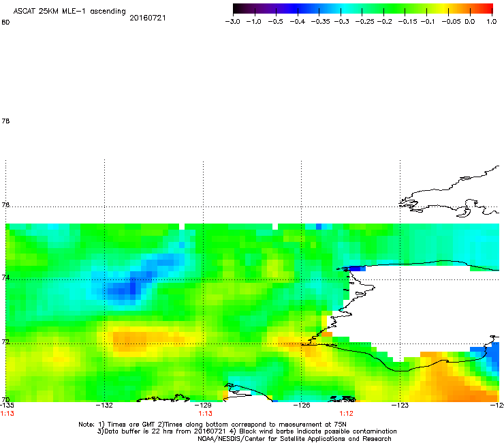Pick the cyan section of the color bar

[x=343, y=9]
